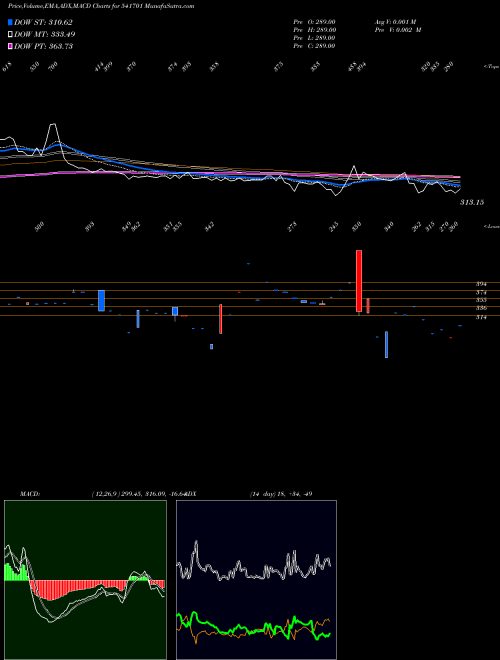The image size is (500, 660).
Task: Click the magenta DOW PT legend swatch
Action: click(10, 46)
